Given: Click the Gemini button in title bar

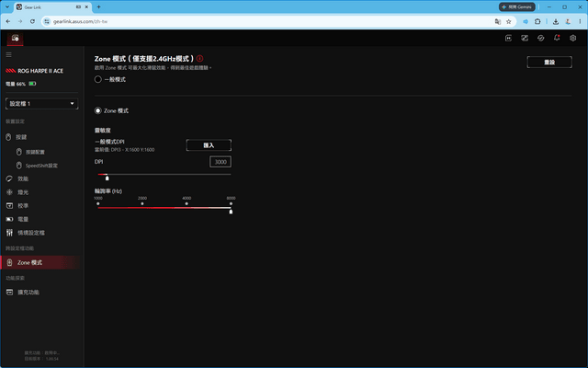Looking at the screenshot, I should pyautogui.click(x=516, y=6).
